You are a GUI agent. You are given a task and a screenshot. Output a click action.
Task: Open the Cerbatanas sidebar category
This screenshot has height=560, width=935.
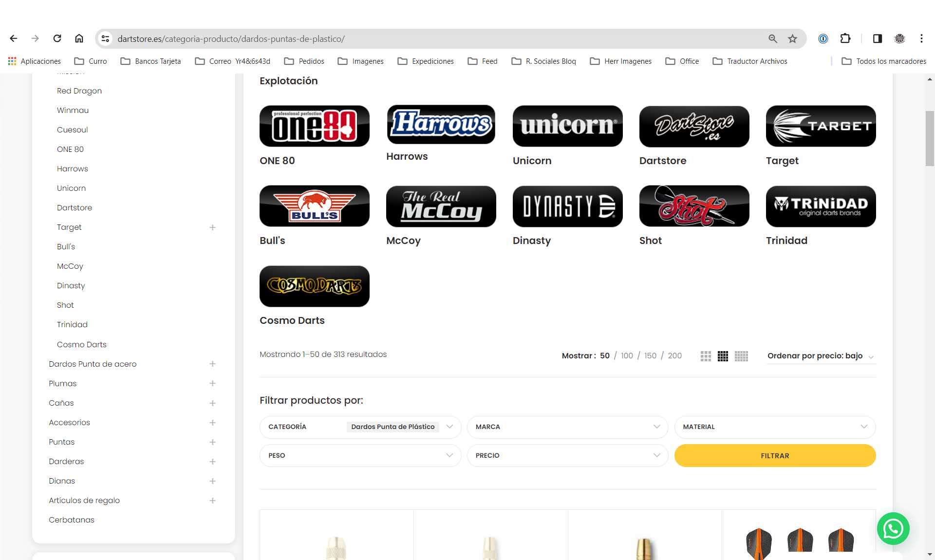point(72,520)
